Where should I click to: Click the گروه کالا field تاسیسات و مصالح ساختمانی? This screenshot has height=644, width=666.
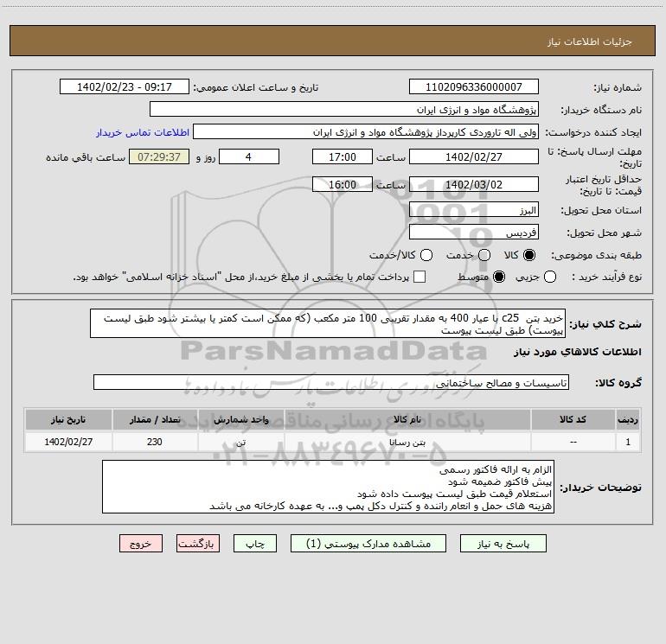tap(331, 382)
